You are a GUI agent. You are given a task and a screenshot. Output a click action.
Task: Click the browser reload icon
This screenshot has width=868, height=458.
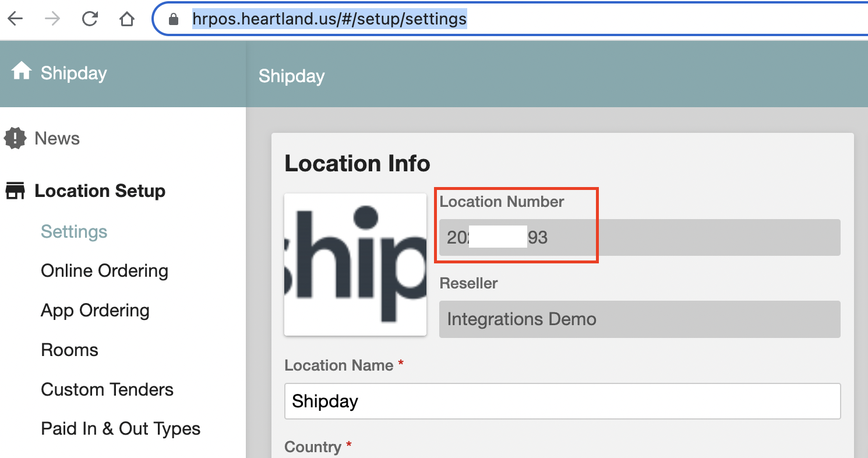(90, 18)
